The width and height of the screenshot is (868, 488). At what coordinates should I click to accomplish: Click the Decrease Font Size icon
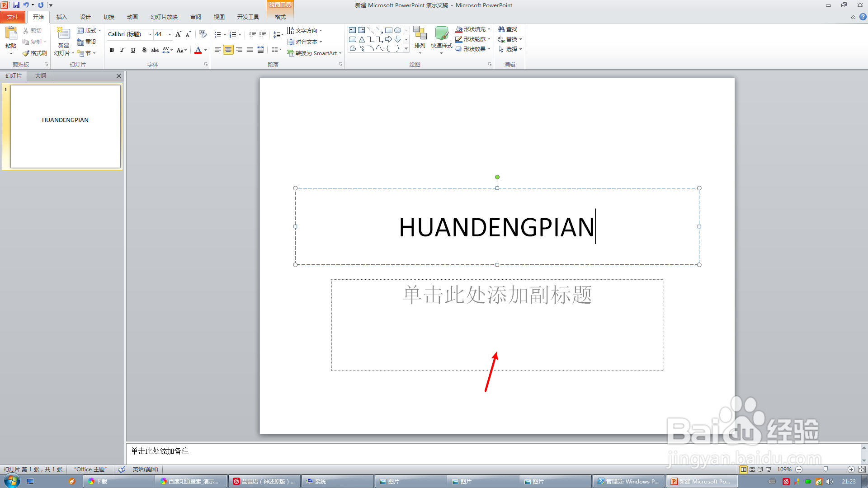[x=189, y=34]
